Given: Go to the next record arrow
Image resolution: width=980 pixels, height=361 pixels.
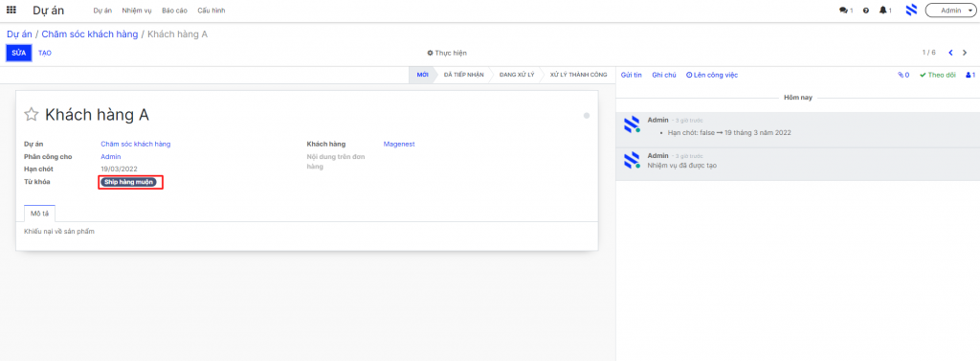Looking at the screenshot, I should 965,54.
